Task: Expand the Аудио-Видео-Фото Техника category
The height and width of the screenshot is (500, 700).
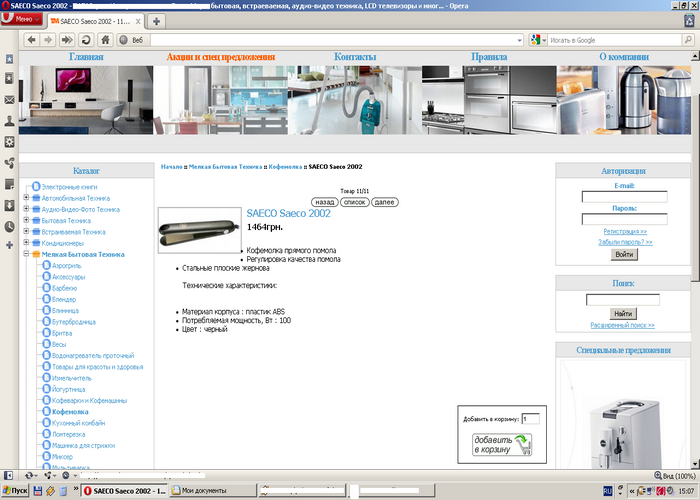Action: [x=26, y=208]
